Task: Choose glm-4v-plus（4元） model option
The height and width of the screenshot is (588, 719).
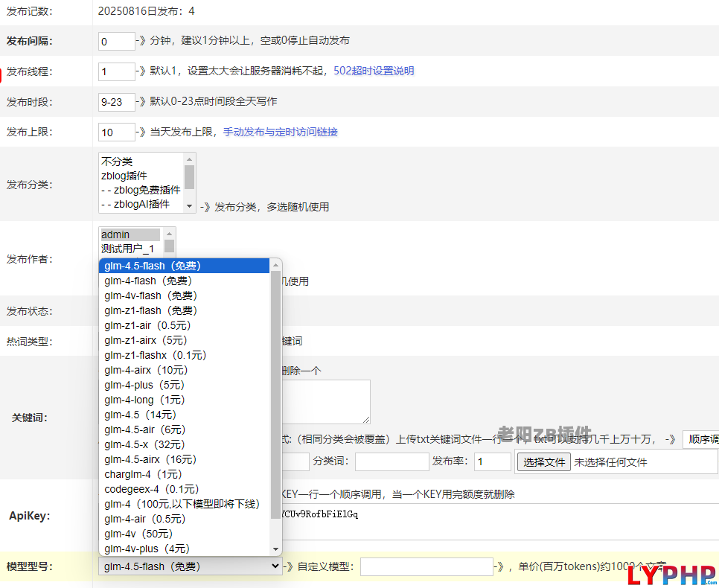Action: (x=184, y=549)
